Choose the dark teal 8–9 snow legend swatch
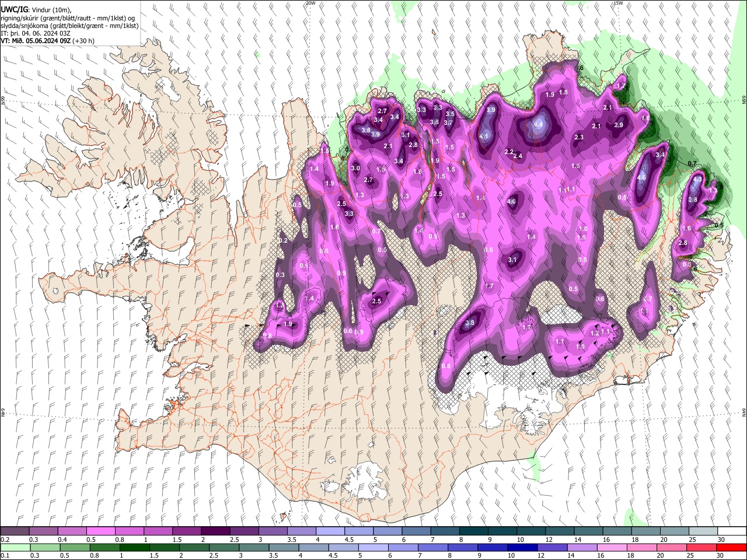This screenshot has height=560, width=747. coord(473,531)
